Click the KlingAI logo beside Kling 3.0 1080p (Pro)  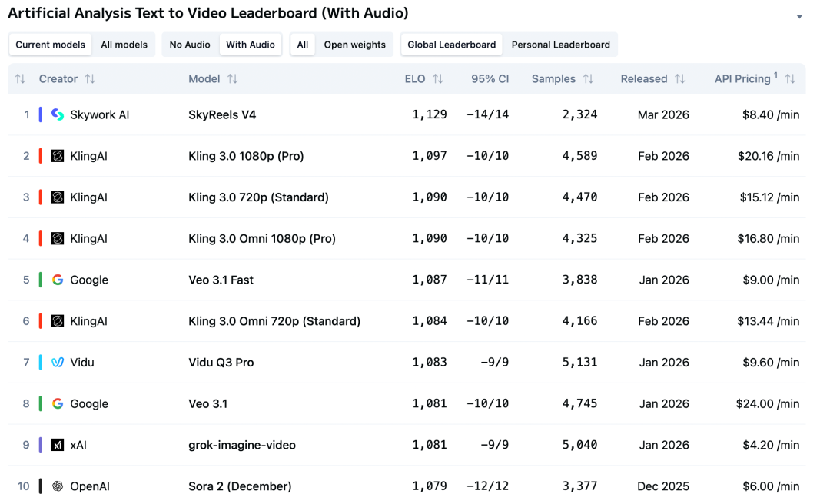coord(58,156)
